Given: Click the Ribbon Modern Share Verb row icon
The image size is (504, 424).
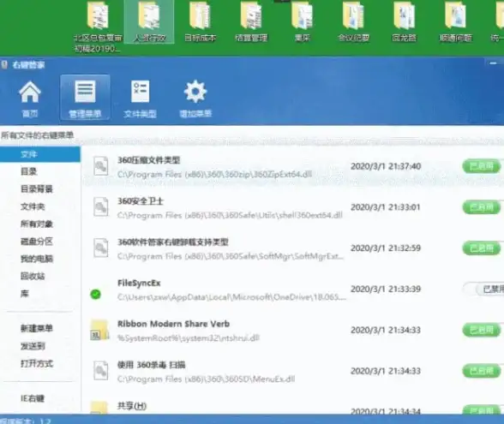Looking at the screenshot, I should click(x=99, y=331).
